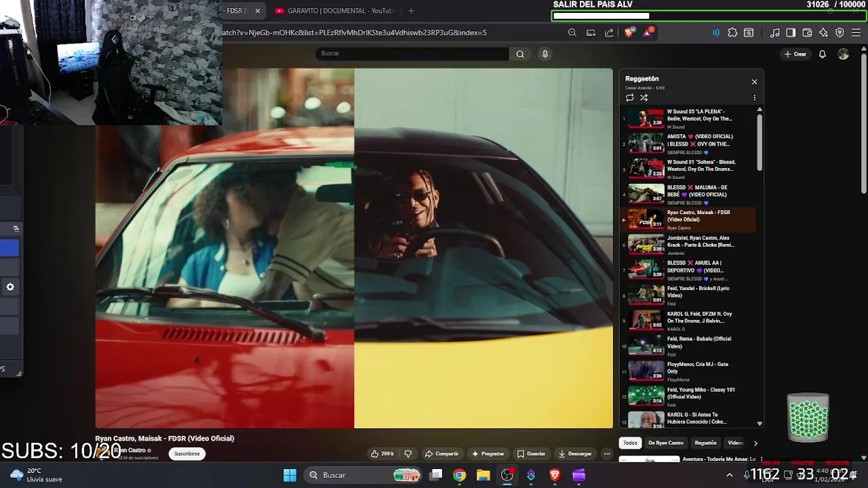Open browser main hamburger menu
This screenshot has height=488, width=868.
[856, 33]
